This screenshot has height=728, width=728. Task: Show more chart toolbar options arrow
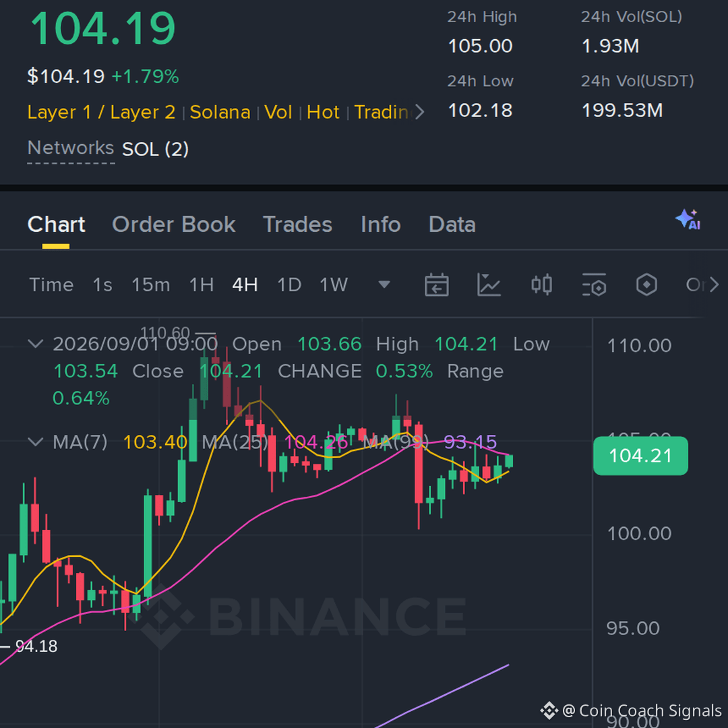[x=714, y=284]
